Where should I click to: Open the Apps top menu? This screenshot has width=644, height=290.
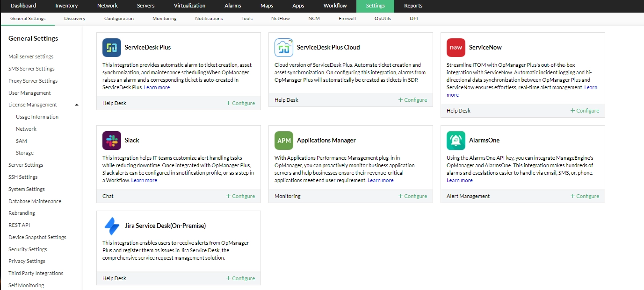pos(298,6)
